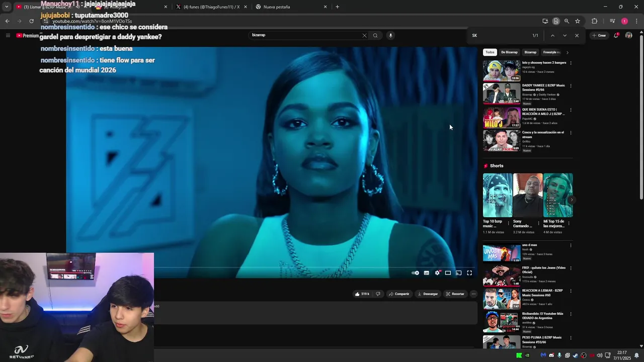Open the browser extensions puzzle icon
This screenshot has height=362, width=644.
tap(595, 21)
